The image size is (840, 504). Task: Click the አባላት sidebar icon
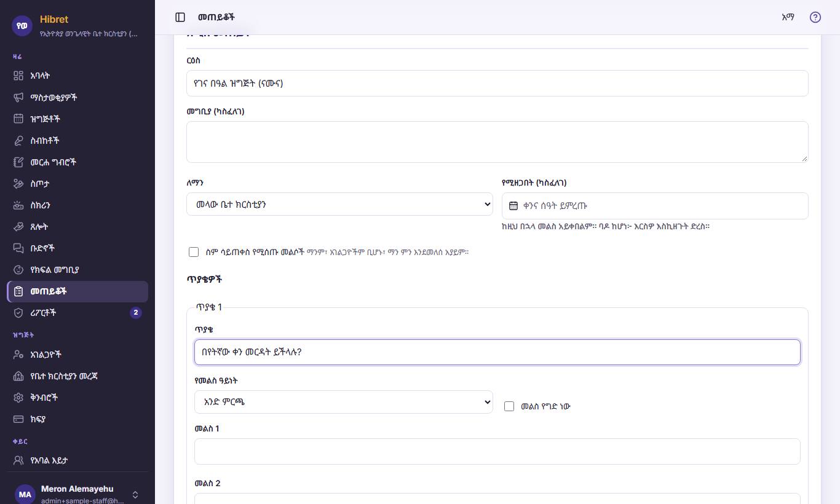click(x=18, y=76)
